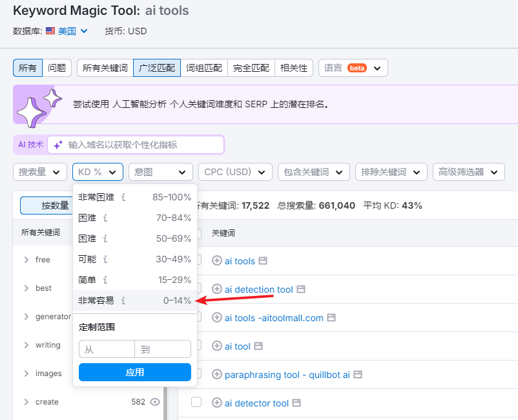Change database country 美国 dropdown

tap(73, 31)
